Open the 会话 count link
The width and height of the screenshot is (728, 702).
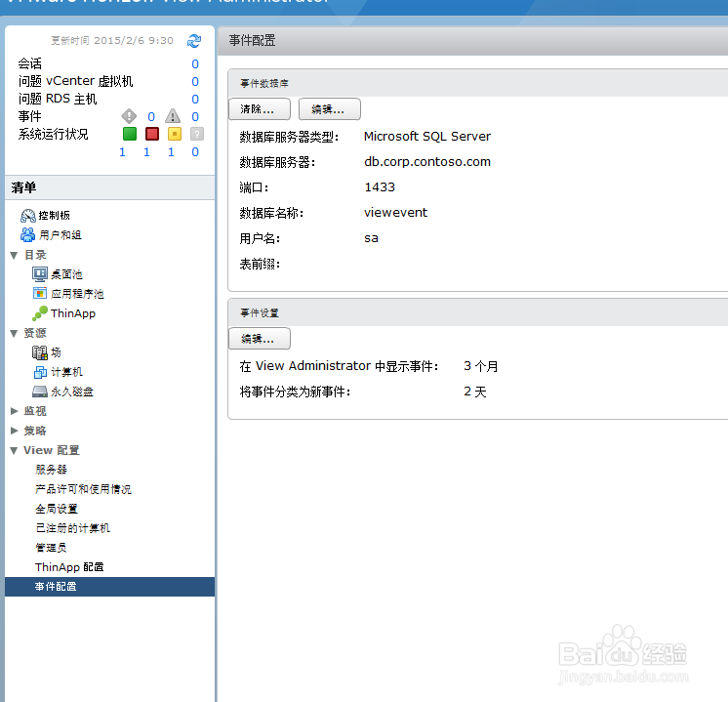pos(195,63)
